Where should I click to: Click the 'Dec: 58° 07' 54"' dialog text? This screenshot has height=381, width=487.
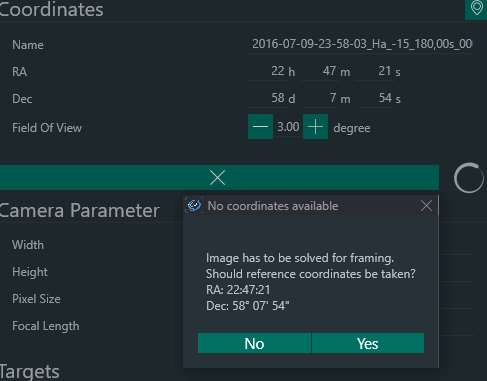tap(248, 306)
